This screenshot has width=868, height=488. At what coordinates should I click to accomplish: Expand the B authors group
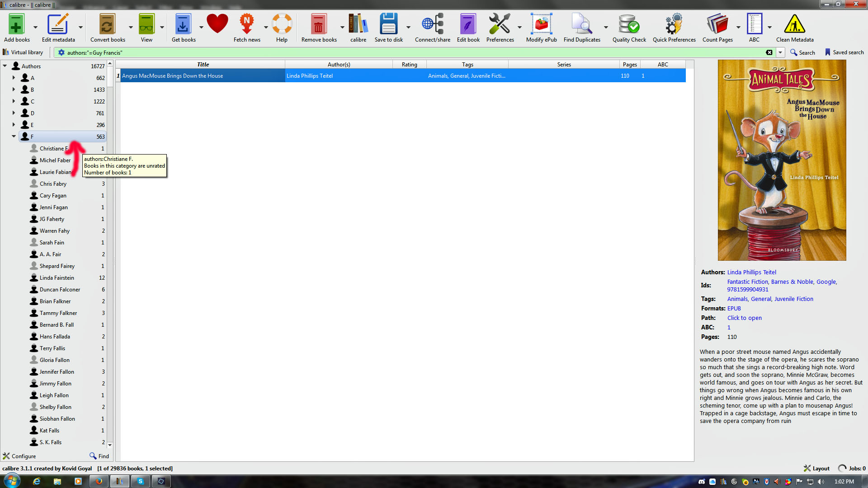tap(14, 89)
